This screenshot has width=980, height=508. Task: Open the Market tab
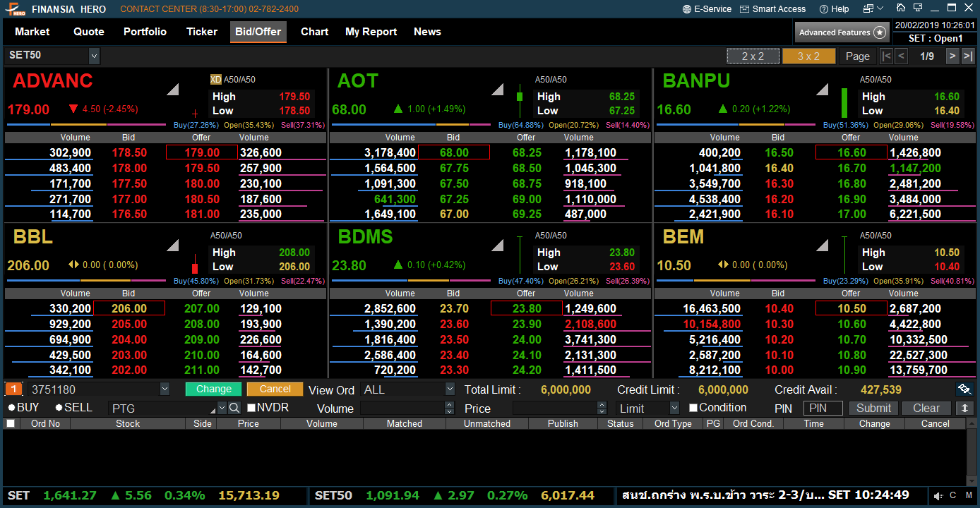coord(32,32)
